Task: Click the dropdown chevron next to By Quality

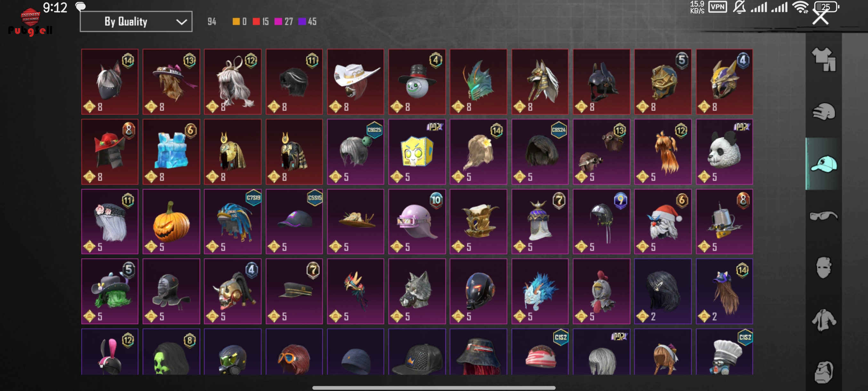Action: pos(181,22)
